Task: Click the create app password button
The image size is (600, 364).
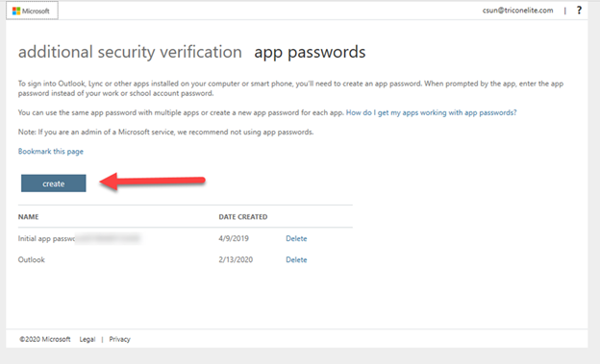Action: pos(54,183)
